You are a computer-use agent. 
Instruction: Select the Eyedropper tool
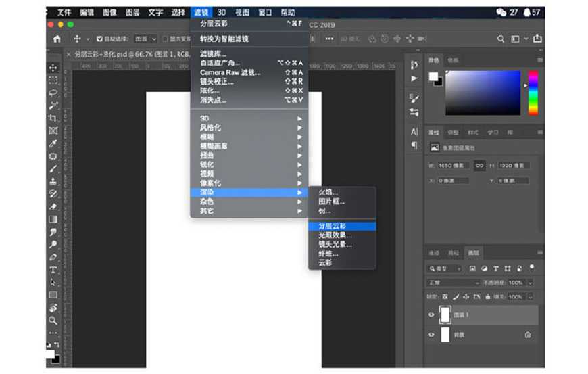[x=53, y=143]
